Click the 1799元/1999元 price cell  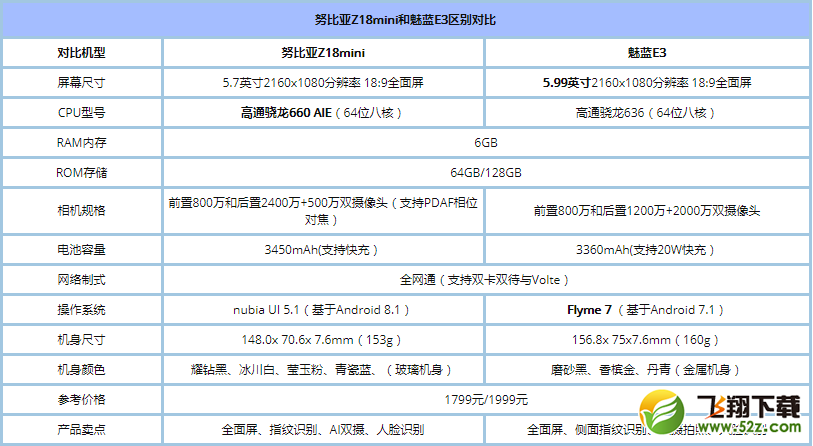(486, 400)
